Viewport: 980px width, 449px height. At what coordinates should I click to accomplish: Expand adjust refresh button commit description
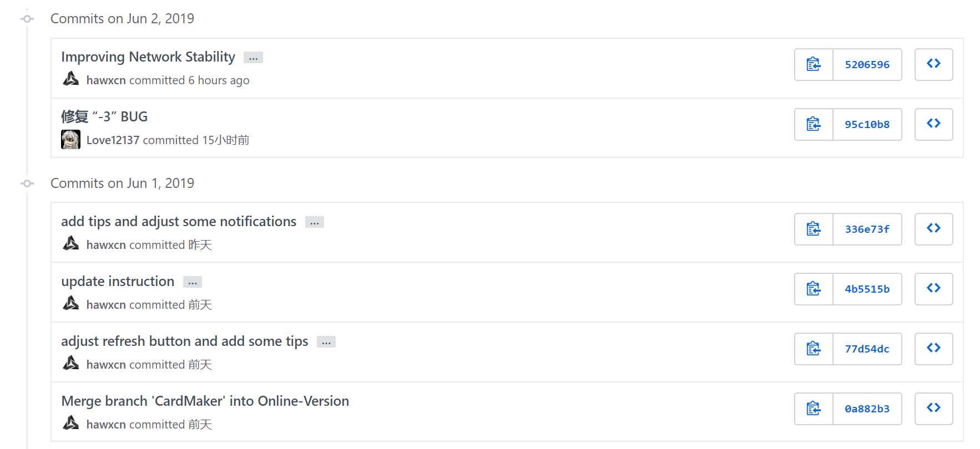[x=326, y=342]
